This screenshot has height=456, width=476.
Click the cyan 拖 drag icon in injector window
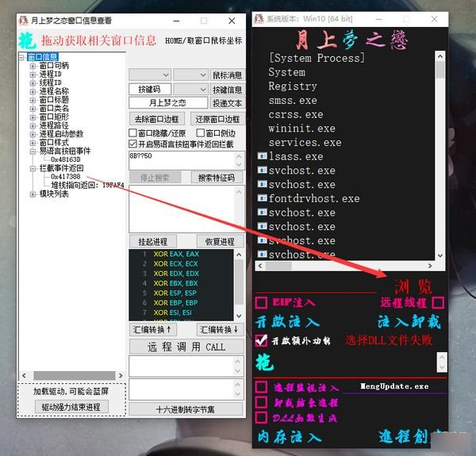click(x=264, y=362)
